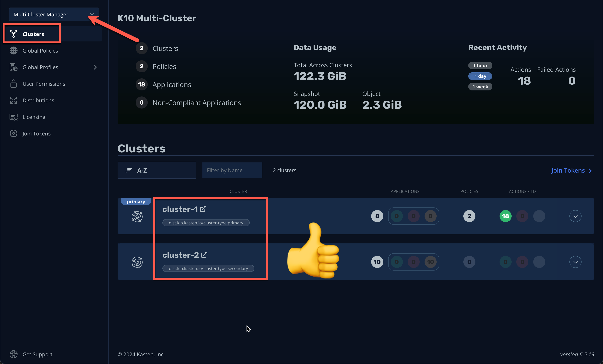Viewport: 603px width, 364px height.
Task: Open Licensing in the sidebar
Action: [34, 117]
